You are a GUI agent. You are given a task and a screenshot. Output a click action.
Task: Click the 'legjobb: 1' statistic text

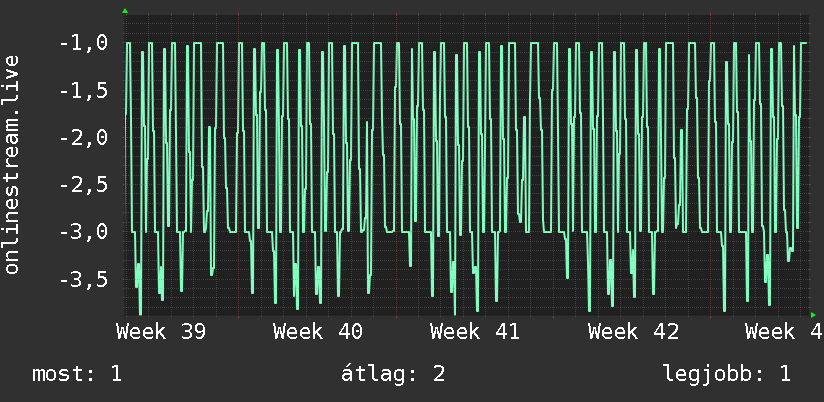[727, 374]
